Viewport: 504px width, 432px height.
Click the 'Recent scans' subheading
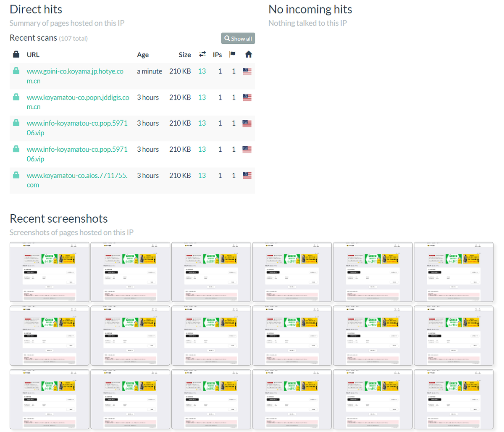(x=34, y=38)
